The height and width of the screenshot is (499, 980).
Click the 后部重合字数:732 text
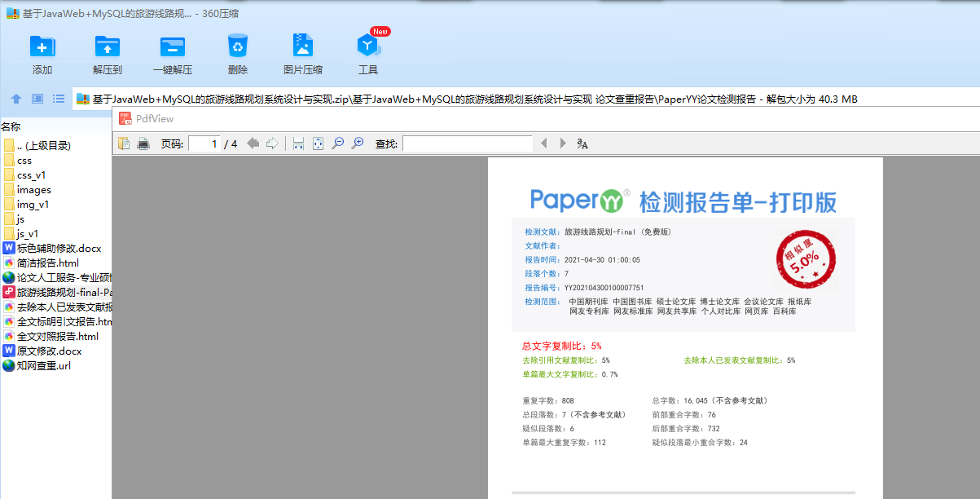[686, 429]
